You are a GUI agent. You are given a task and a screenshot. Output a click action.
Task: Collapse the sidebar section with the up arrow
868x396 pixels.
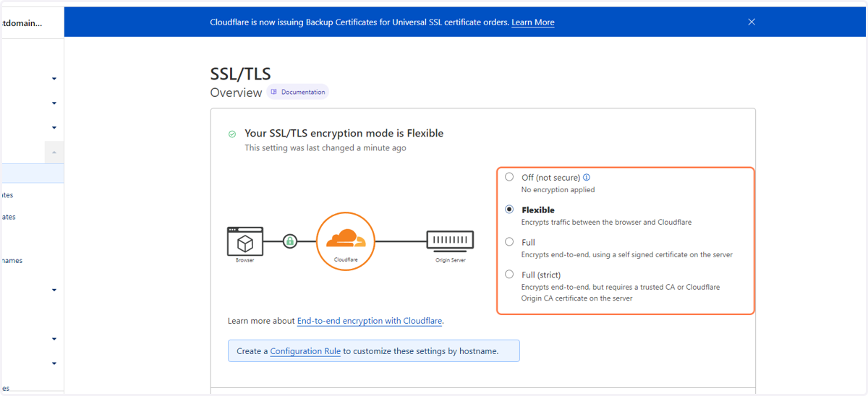tap(54, 152)
